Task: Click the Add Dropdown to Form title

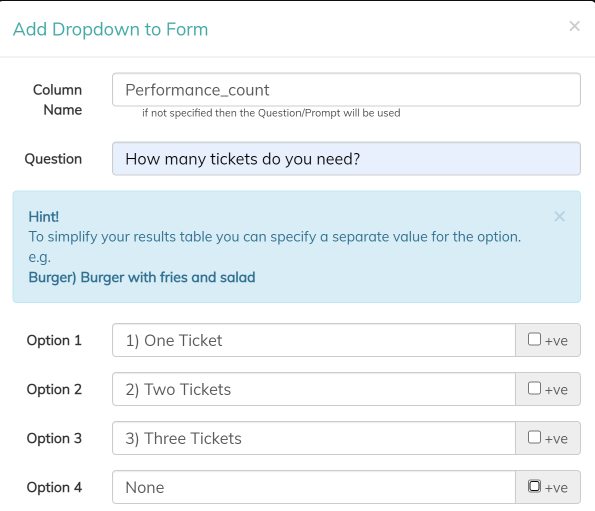Action: 110,29
